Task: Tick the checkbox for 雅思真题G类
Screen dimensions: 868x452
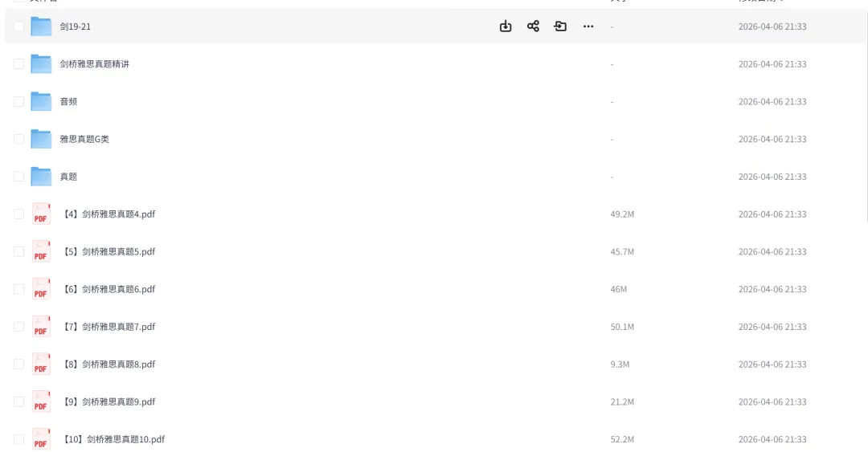Action: coord(18,139)
